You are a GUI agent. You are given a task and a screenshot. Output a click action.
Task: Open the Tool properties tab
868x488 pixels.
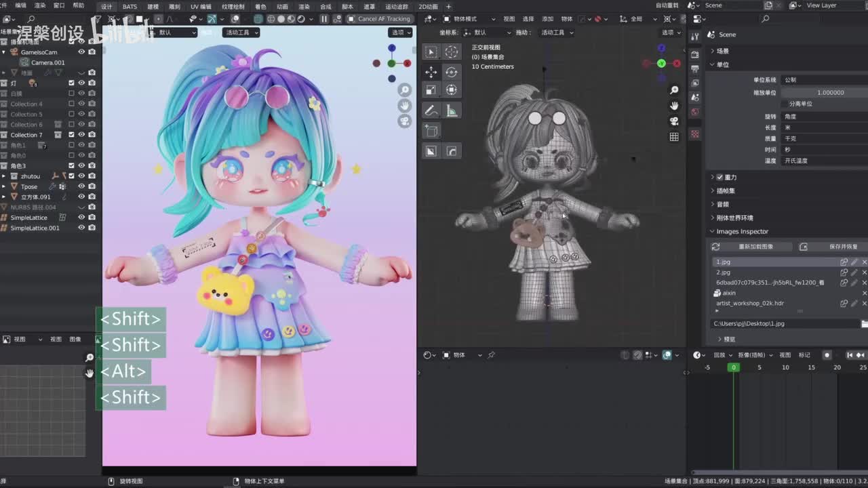click(695, 36)
